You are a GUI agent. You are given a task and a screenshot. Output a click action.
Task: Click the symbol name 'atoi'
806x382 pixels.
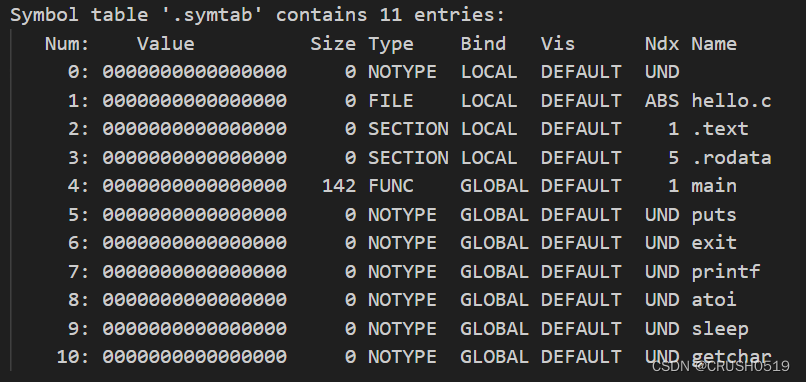point(713,300)
